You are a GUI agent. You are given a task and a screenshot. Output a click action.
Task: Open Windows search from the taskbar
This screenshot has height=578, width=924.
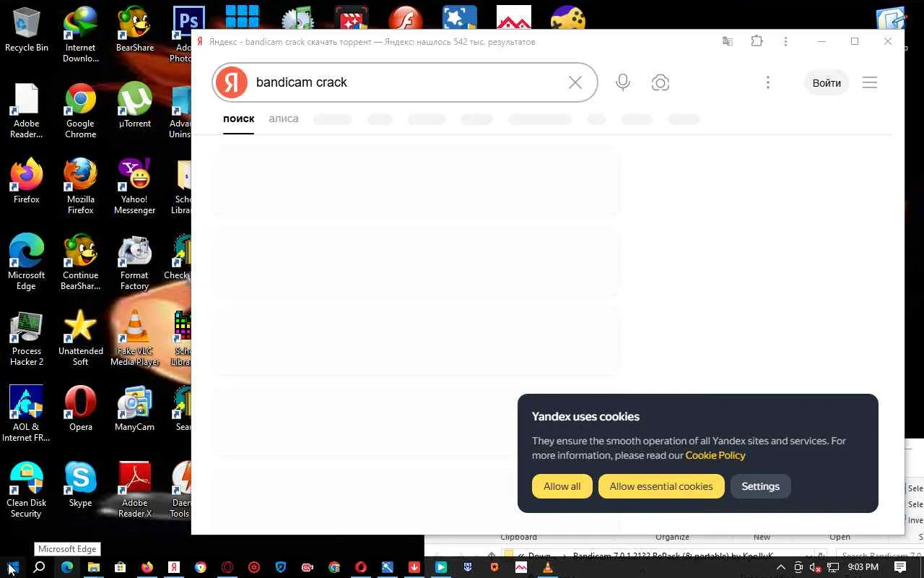point(40,567)
